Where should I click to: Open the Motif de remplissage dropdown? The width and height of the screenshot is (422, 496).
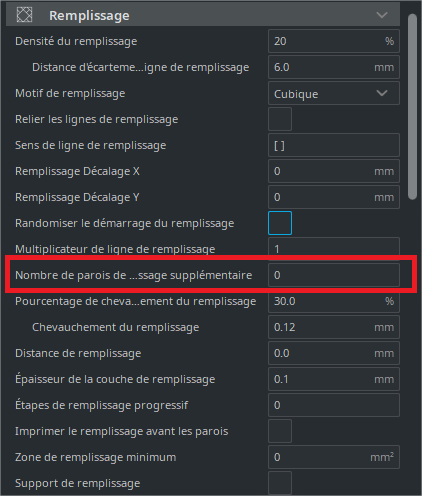334,93
